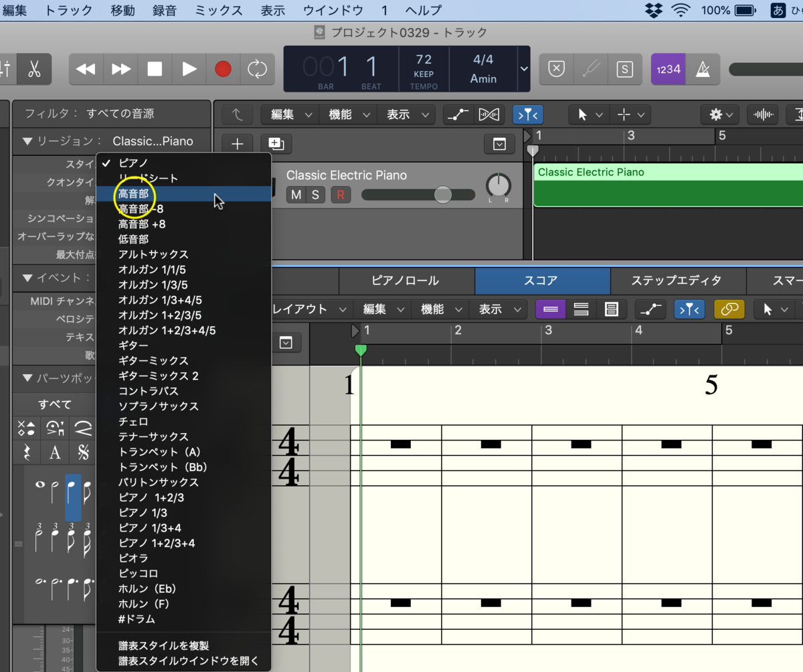The width and height of the screenshot is (803, 672).
Task: Select the whole note in the Part box
Action: 41,485
